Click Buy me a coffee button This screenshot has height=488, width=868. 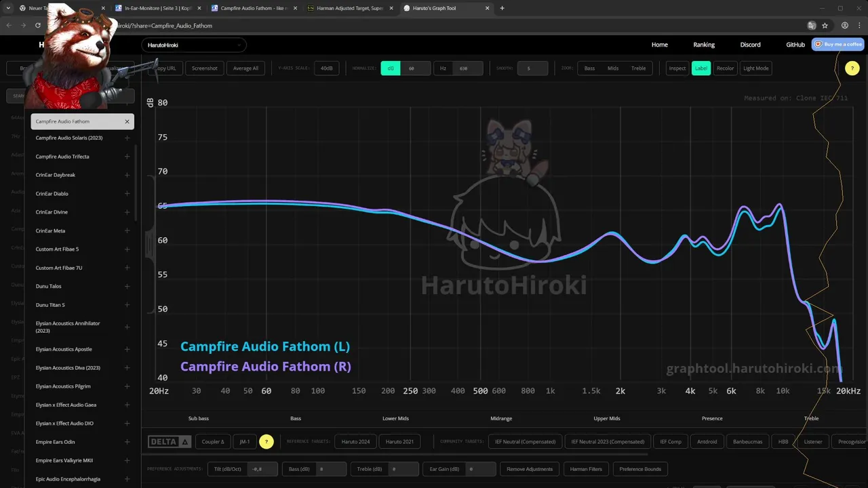click(x=837, y=44)
